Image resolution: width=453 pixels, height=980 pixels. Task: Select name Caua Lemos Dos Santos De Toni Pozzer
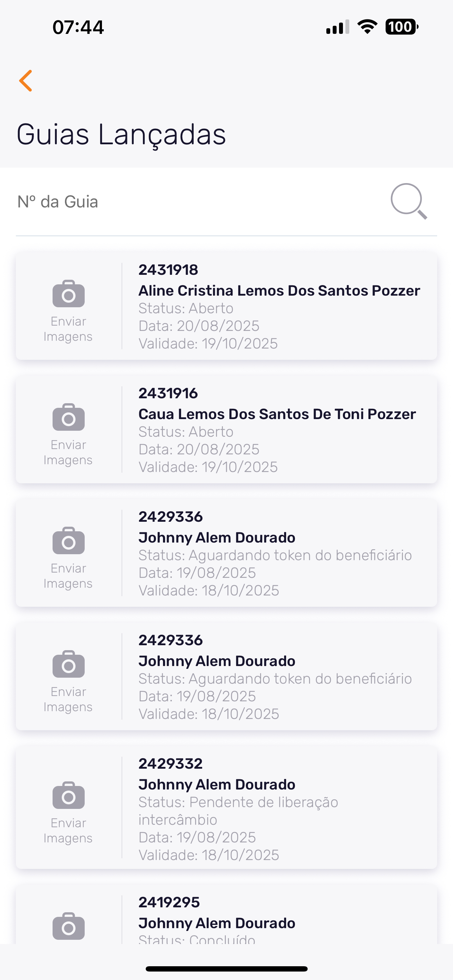tap(277, 414)
